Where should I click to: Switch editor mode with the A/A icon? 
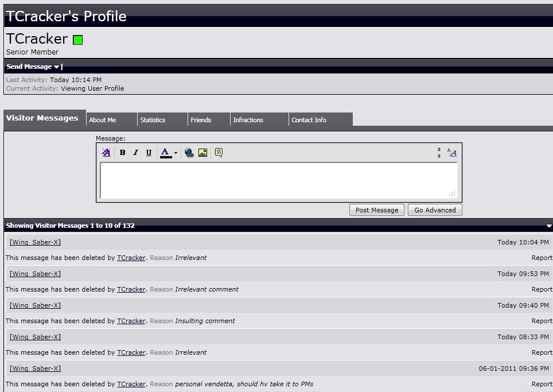click(452, 153)
